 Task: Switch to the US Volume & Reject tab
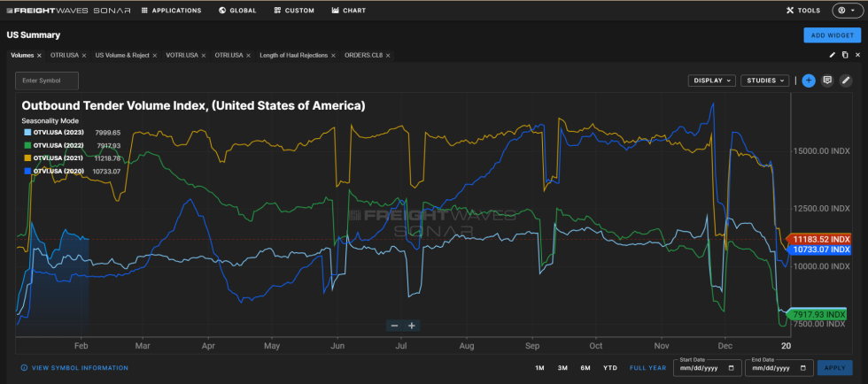point(123,55)
